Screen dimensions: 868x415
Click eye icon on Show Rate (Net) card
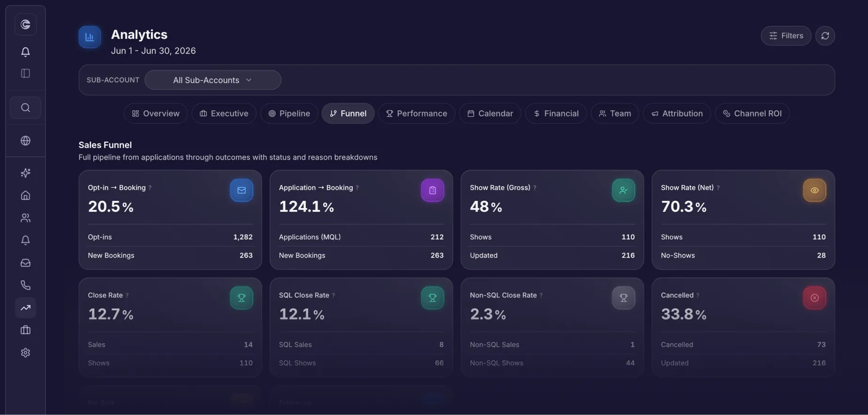tap(814, 191)
